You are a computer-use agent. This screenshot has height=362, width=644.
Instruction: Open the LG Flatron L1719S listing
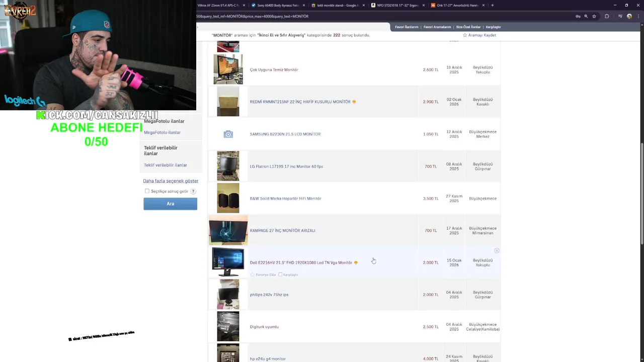pos(286,166)
